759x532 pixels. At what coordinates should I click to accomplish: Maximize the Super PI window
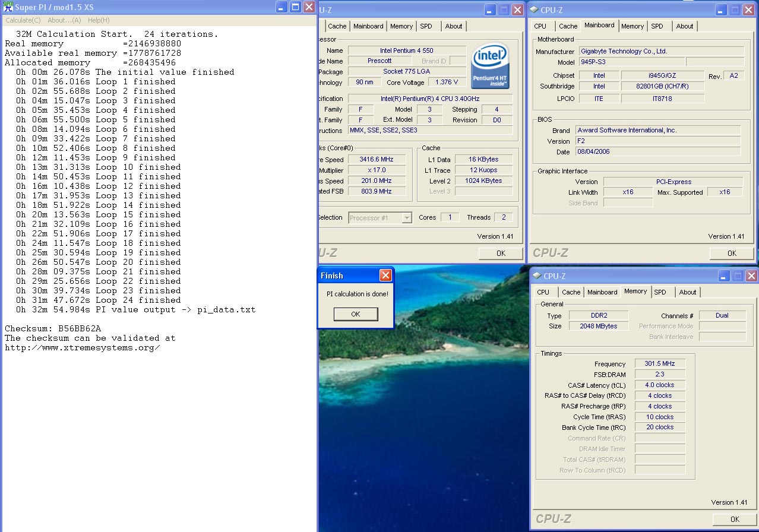(295, 7)
